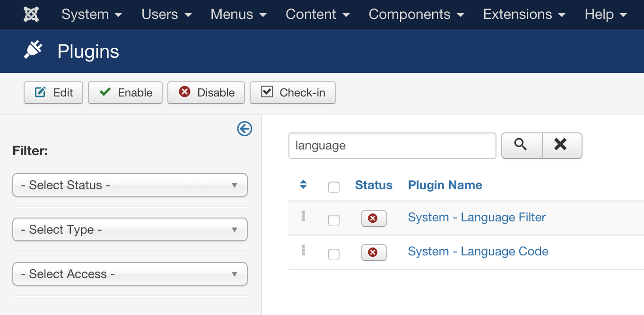Toggle status of System - Language Code plugin
The image size is (644, 315).
(x=374, y=253)
